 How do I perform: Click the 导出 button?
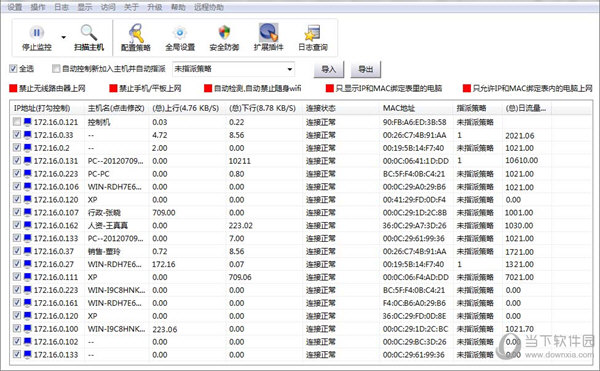click(365, 69)
